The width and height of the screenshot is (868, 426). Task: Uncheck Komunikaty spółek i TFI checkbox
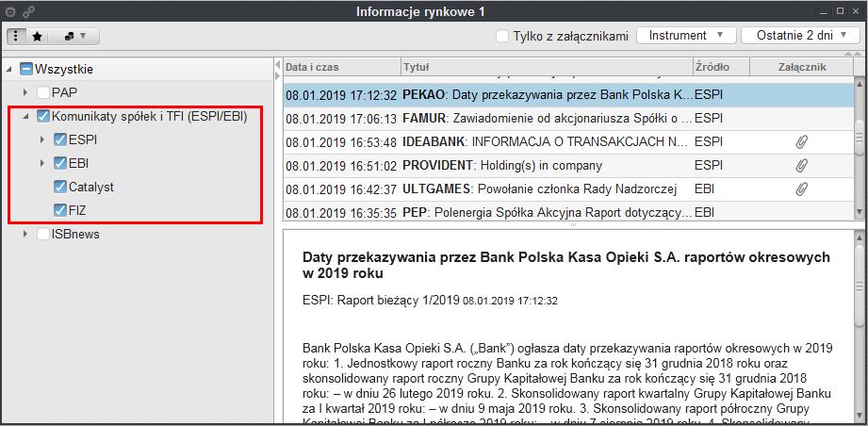[43, 117]
